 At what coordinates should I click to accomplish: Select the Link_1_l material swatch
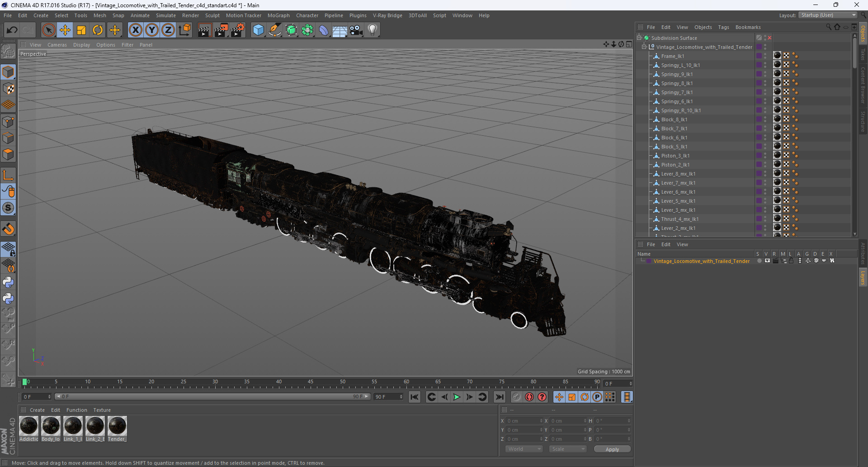coord(73,426)
